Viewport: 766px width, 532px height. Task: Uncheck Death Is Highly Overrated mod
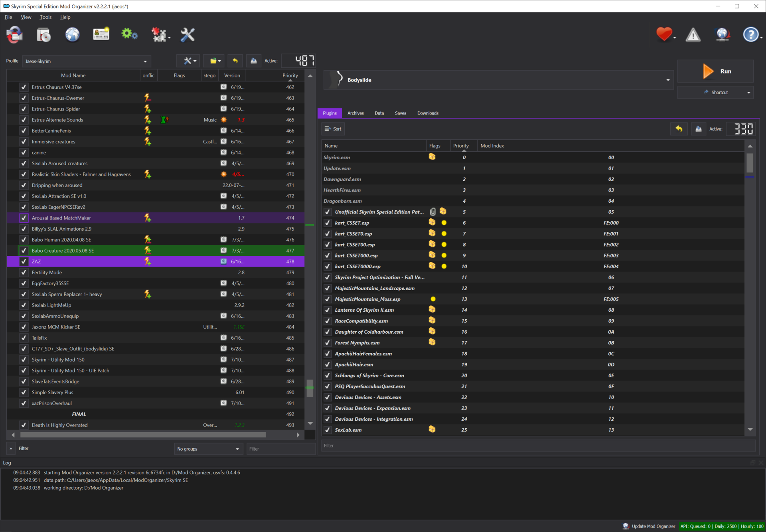24,425
